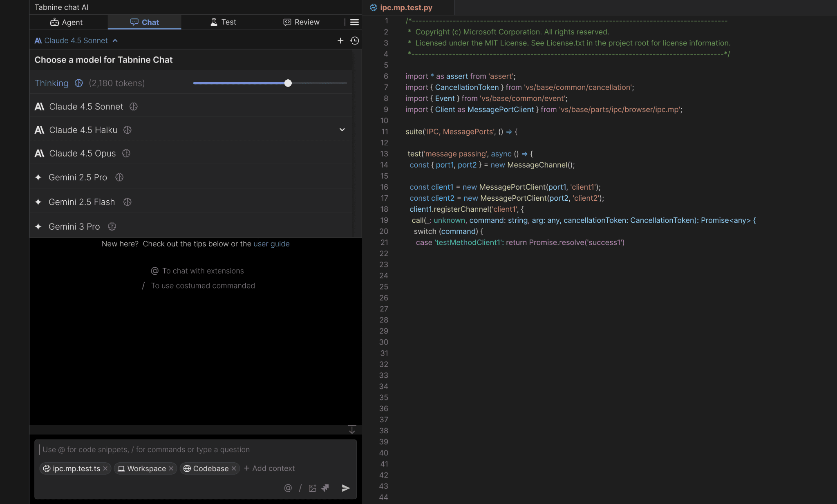
Task: Open the Review tab
Action: (x=301, y=22)
